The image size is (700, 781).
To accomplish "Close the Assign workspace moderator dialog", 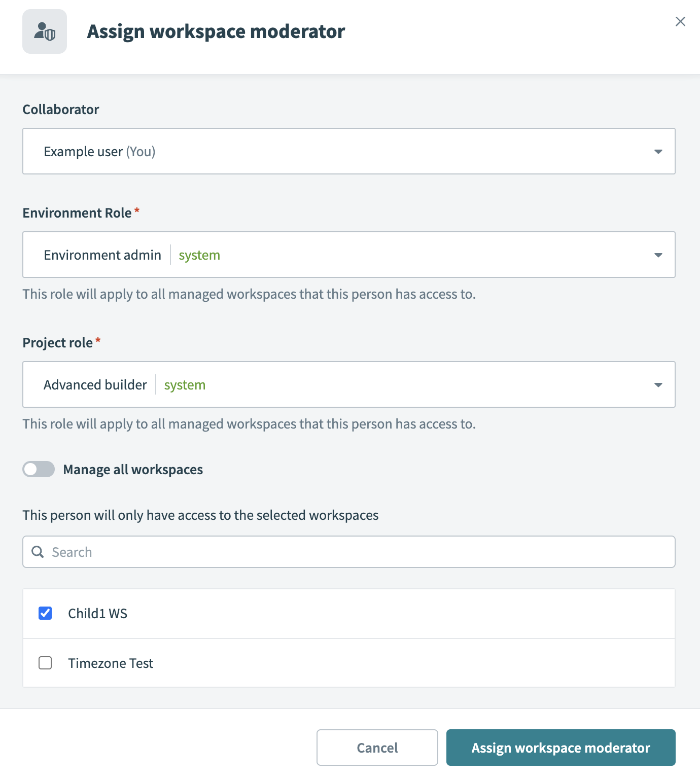I will [680, 22].
